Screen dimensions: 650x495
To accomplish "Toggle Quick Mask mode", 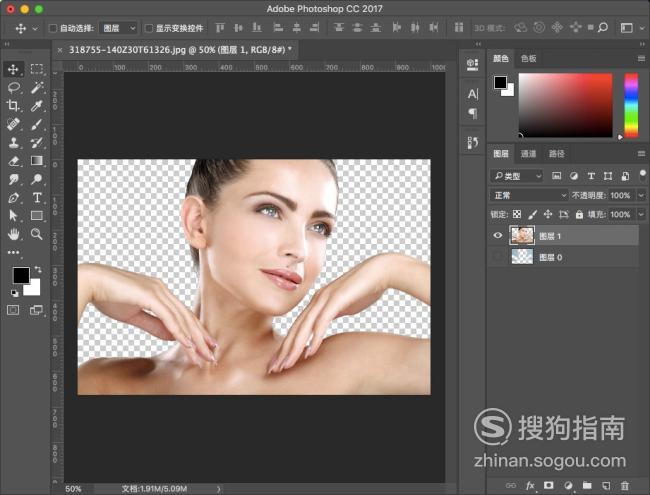I will [13, 310].
